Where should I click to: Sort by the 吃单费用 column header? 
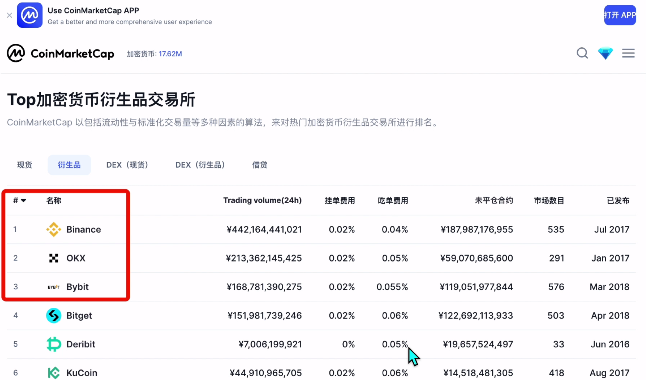[x=393, y=201]
